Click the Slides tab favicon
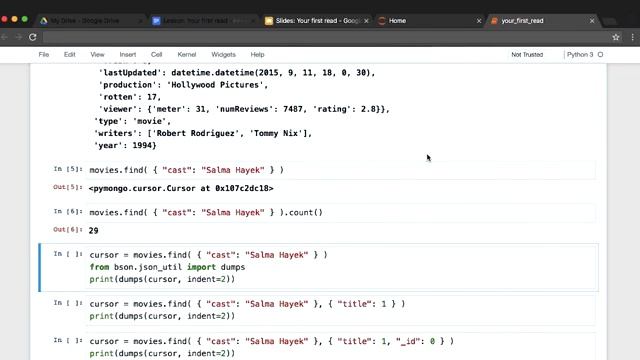 pos(269,20)
